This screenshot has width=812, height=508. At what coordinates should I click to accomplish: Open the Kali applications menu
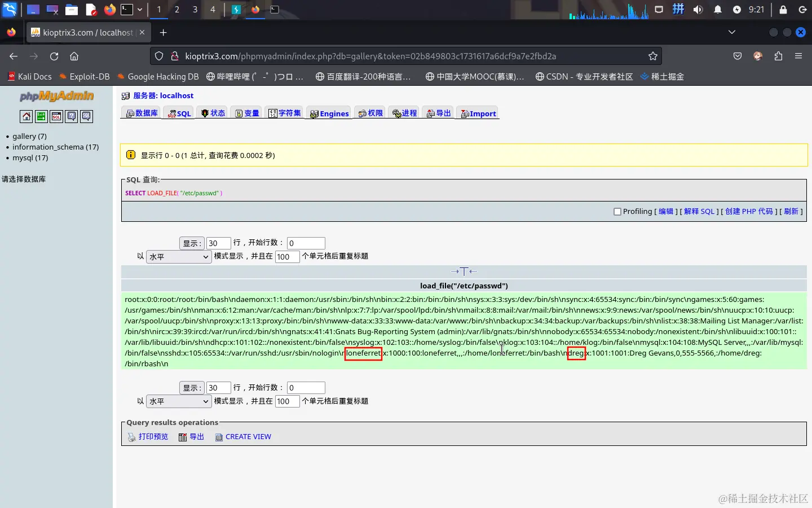point(10,10)
